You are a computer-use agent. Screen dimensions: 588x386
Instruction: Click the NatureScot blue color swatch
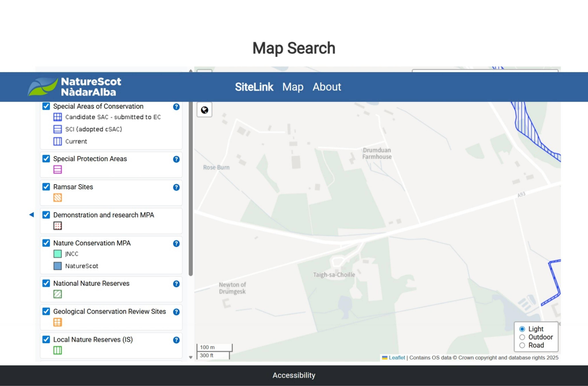coord(58,266)
